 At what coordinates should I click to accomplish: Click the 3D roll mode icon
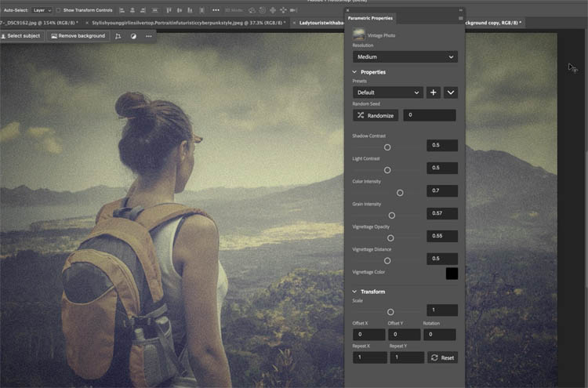tap(263, 10)
